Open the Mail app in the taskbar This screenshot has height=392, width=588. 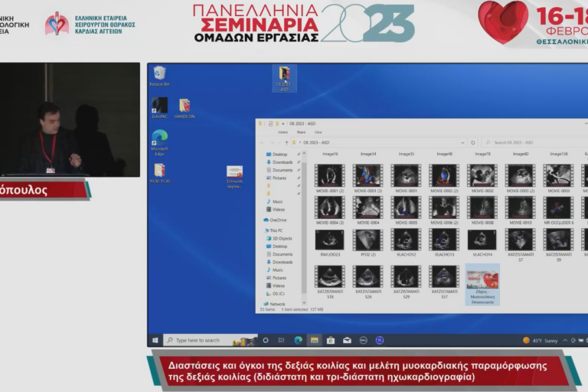pyautogui.click(x=347, y=340)
